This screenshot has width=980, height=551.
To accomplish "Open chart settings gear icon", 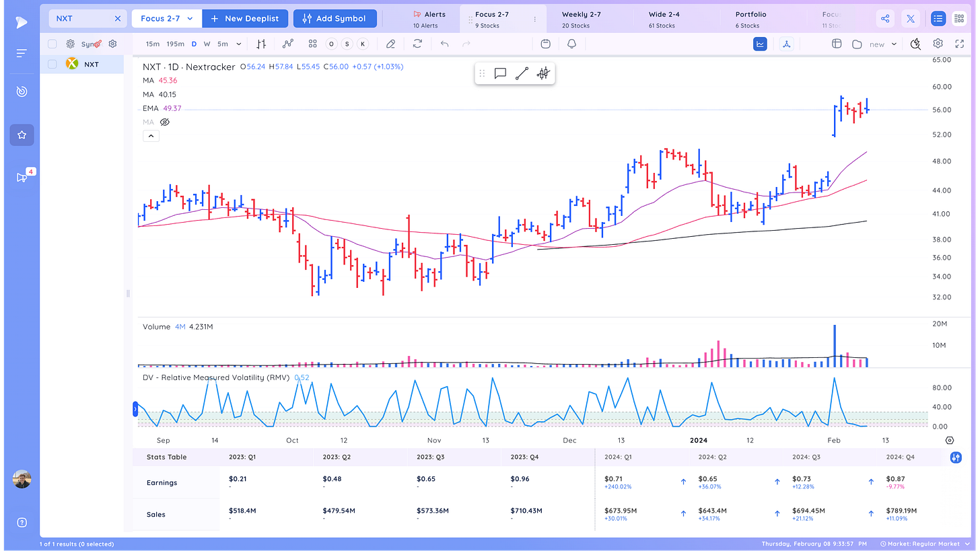I will [x=938, y=44].
